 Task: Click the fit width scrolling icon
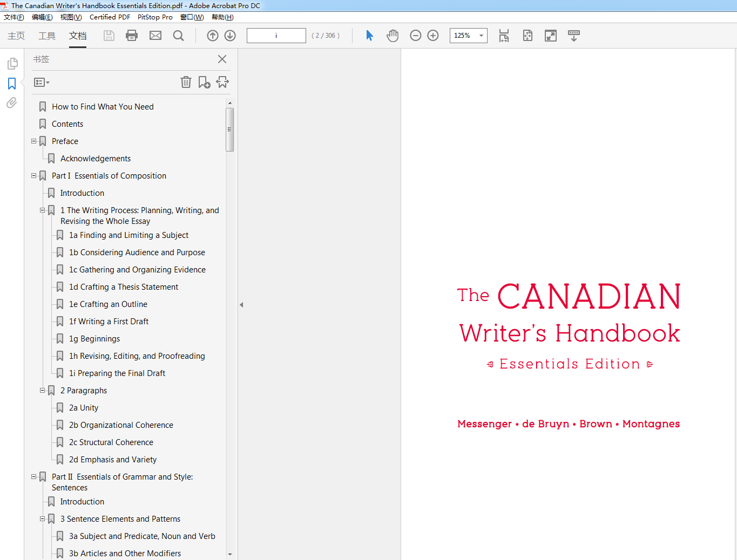point(504,36)
